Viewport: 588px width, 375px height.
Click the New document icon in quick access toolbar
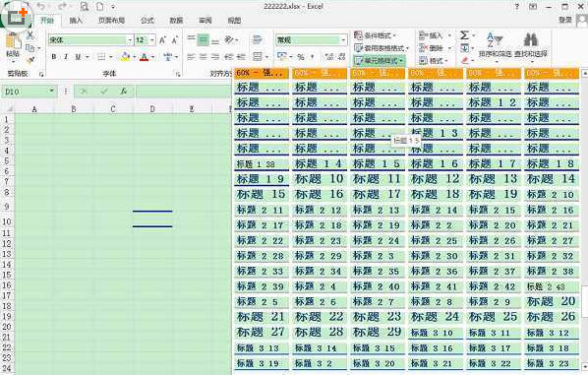pos(99,6)
